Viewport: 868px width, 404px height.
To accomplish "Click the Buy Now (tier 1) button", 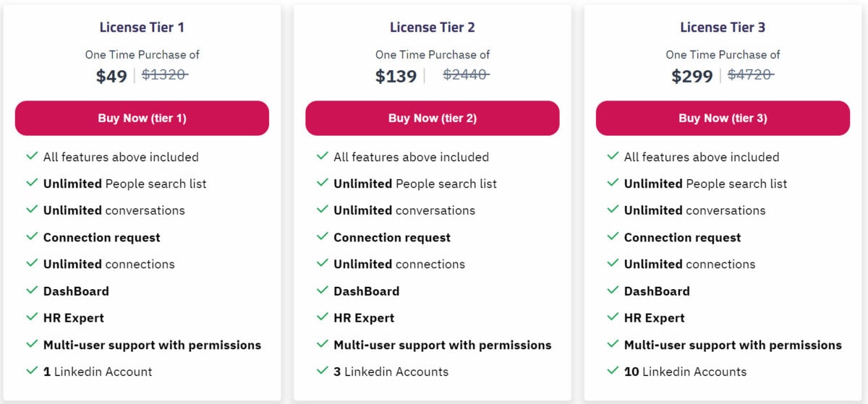I will tap(142, 118).
